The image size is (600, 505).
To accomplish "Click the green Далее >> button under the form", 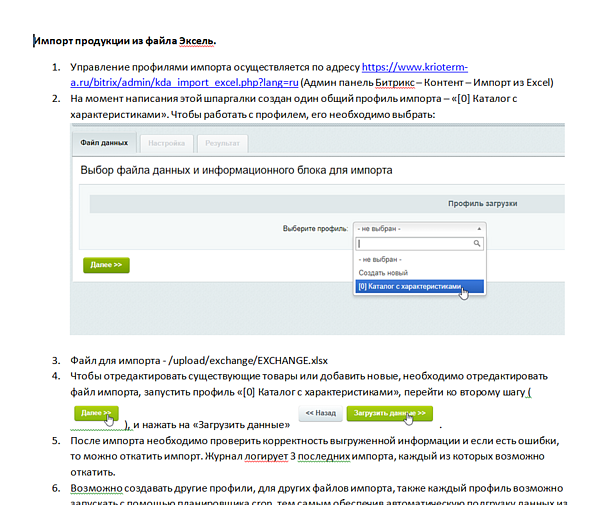I will click(x=106, y=265).
